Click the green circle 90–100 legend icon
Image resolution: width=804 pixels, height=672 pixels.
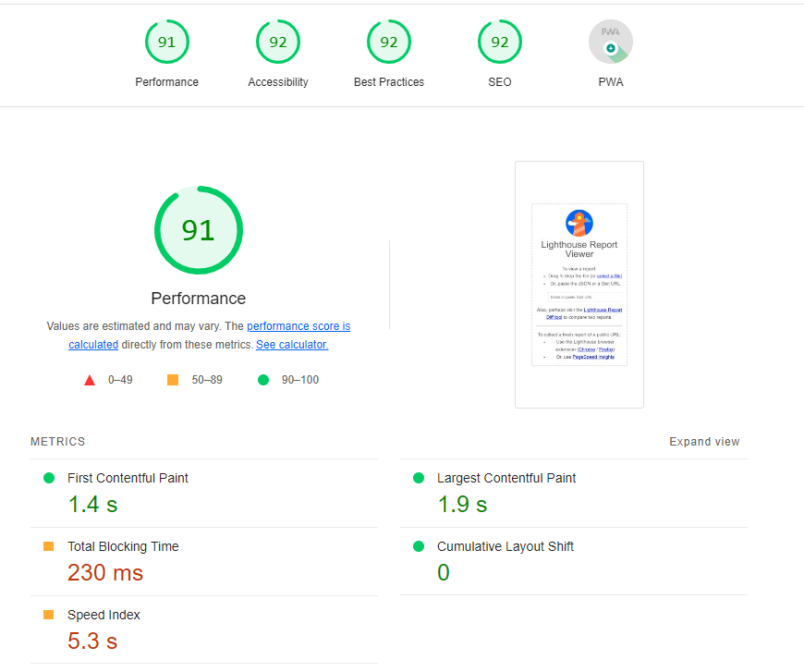click(263, 380)
